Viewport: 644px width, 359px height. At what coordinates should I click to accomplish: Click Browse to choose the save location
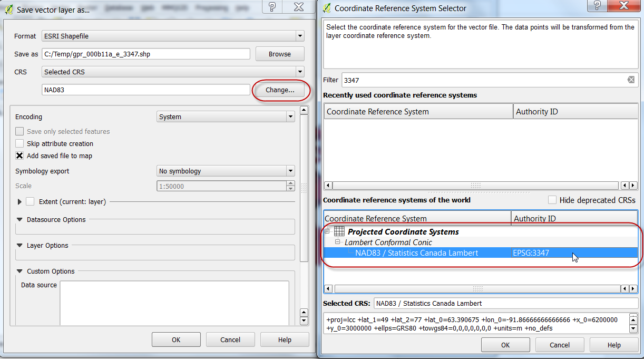(x=280, y=54)
